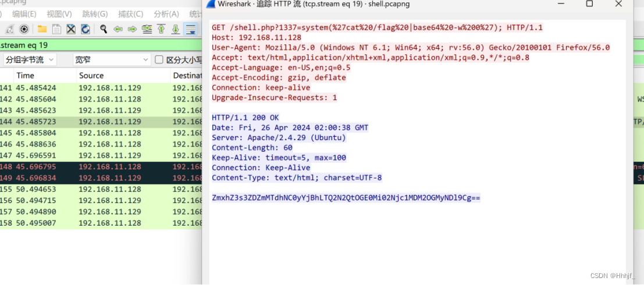This screenshot has height=285, width=644.
Task: Click the display filter field 'stream eq 19'
Action: [x=101, y=45]
